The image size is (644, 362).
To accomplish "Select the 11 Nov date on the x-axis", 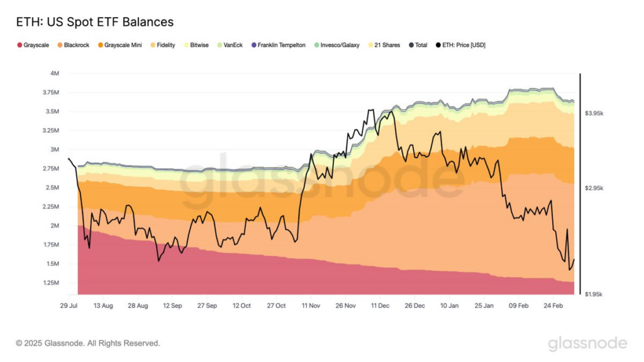I will tap(311, 305).
